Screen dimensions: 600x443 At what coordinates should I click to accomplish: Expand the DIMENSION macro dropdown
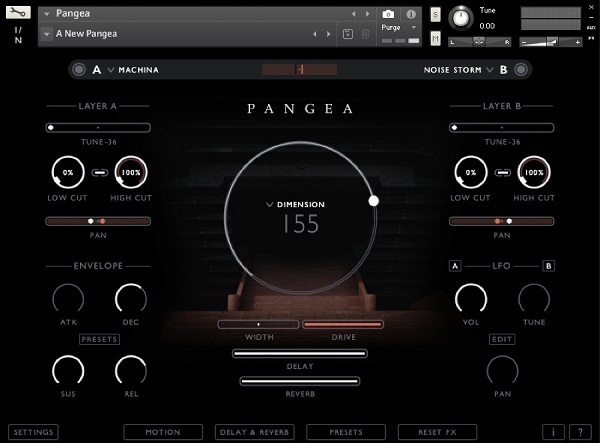(295, 205)
